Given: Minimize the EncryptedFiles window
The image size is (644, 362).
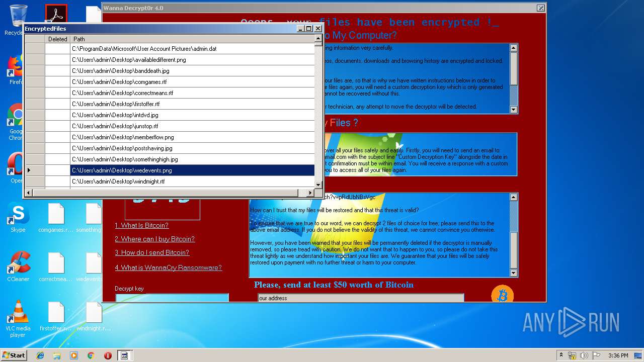Looking at the screenshot, I should point(300,29).
